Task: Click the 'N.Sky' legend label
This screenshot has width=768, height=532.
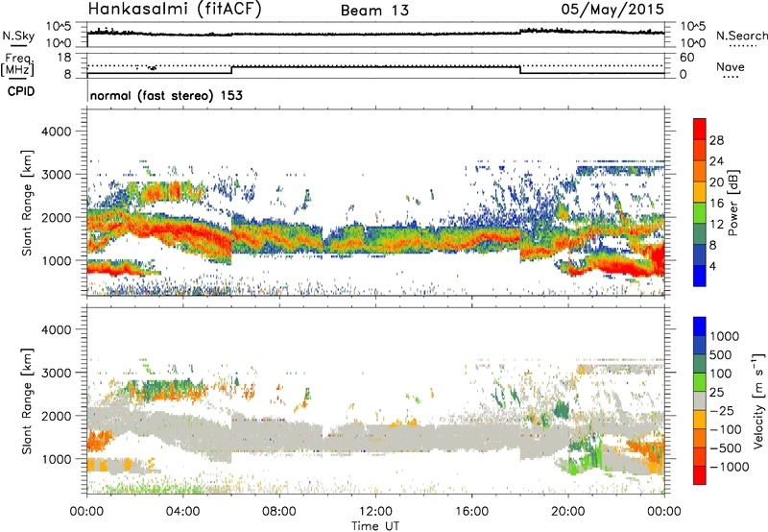Action: click(18, 36)
